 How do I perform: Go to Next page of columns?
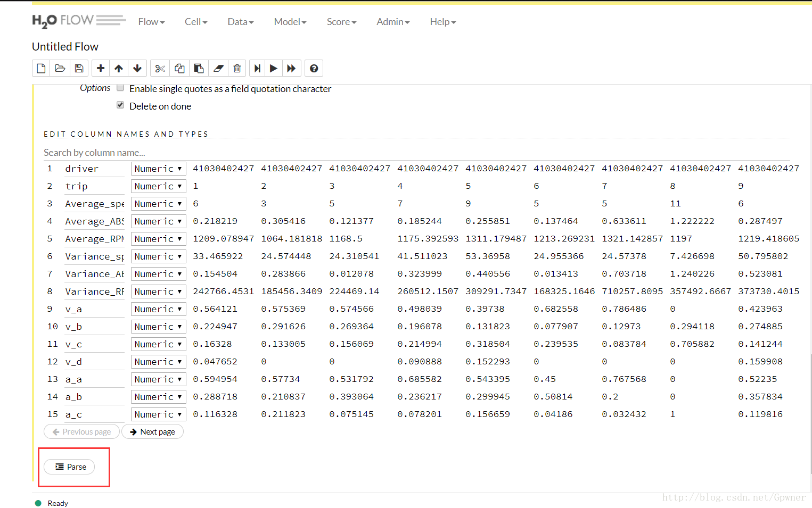pyautogui.click(x=152, y=431)
